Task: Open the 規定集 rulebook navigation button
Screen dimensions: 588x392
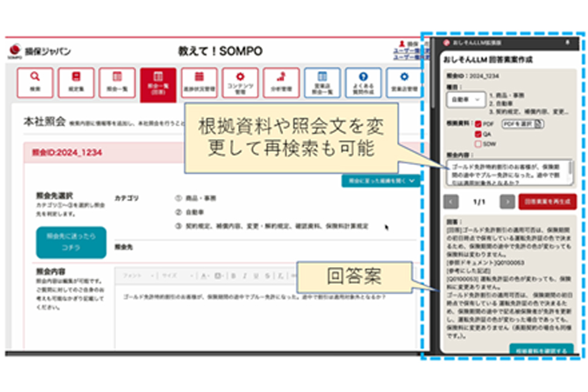Action: tap(76, 83)
